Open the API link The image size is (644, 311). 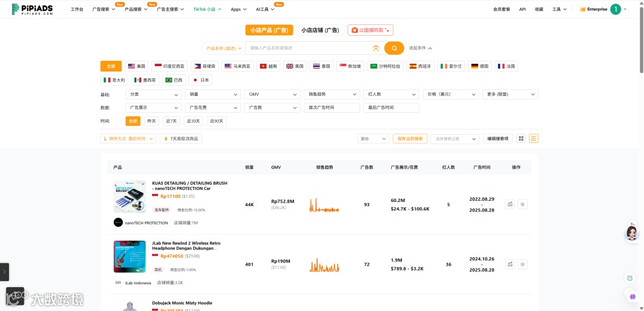522,9
